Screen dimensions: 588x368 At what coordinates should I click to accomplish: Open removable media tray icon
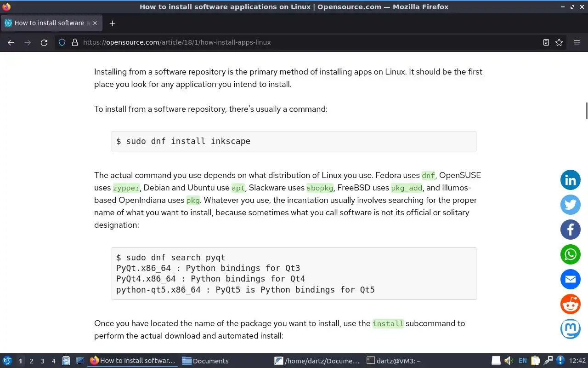[496, 361]
